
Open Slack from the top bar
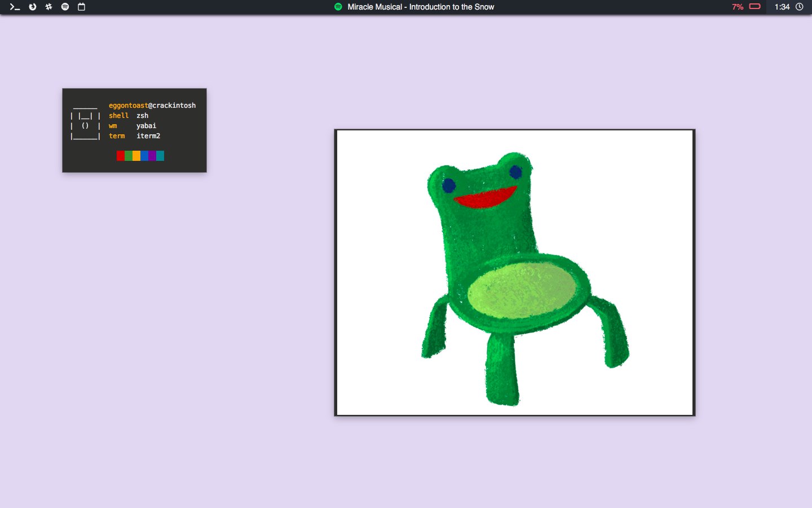coord(48,7)
